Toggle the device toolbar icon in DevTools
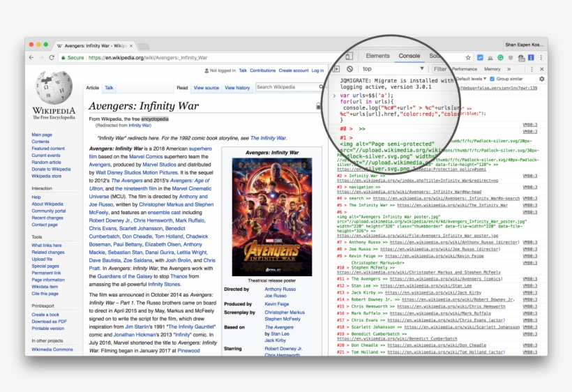Viewport: 572px width, 392px height. click(349, 56)
